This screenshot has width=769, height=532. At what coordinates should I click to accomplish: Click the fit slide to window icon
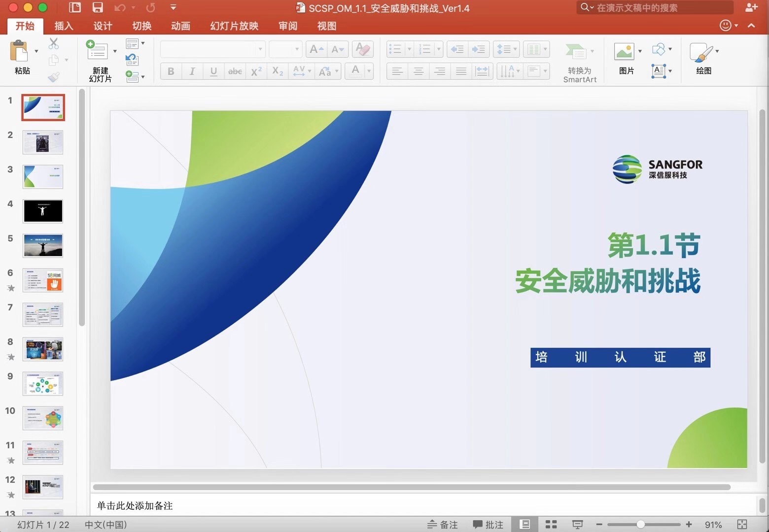(x=742, y=524)
